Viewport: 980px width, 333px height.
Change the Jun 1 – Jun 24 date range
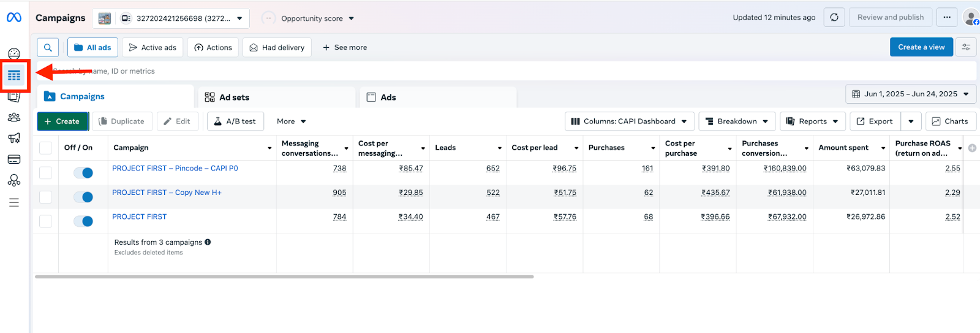[910, 94]
